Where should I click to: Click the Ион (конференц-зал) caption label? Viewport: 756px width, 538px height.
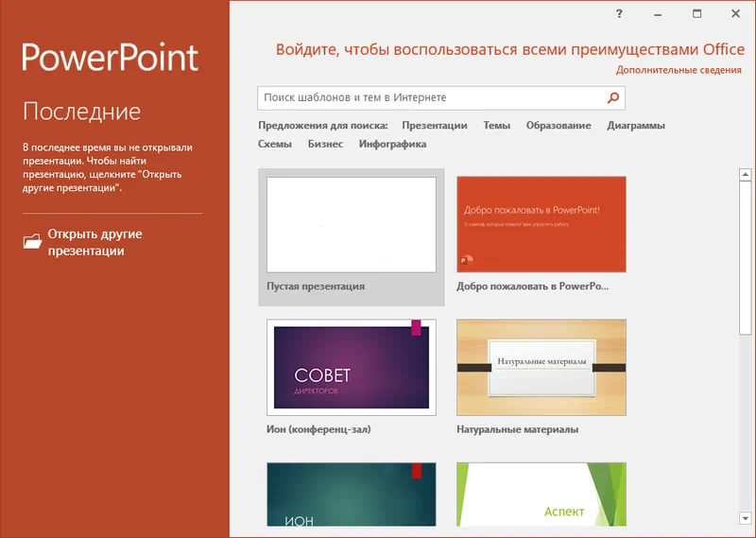coord(318,429)
